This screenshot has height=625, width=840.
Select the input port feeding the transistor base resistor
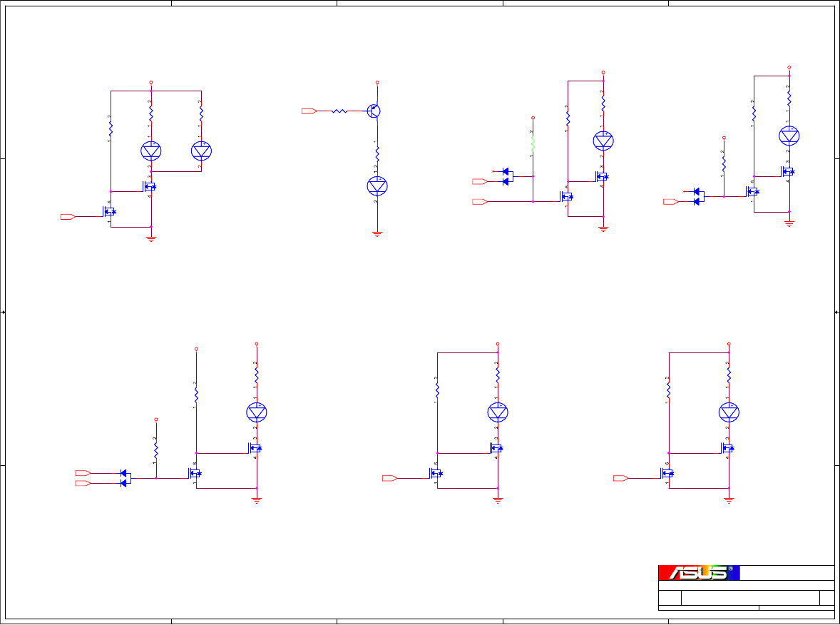pos(309,111)
